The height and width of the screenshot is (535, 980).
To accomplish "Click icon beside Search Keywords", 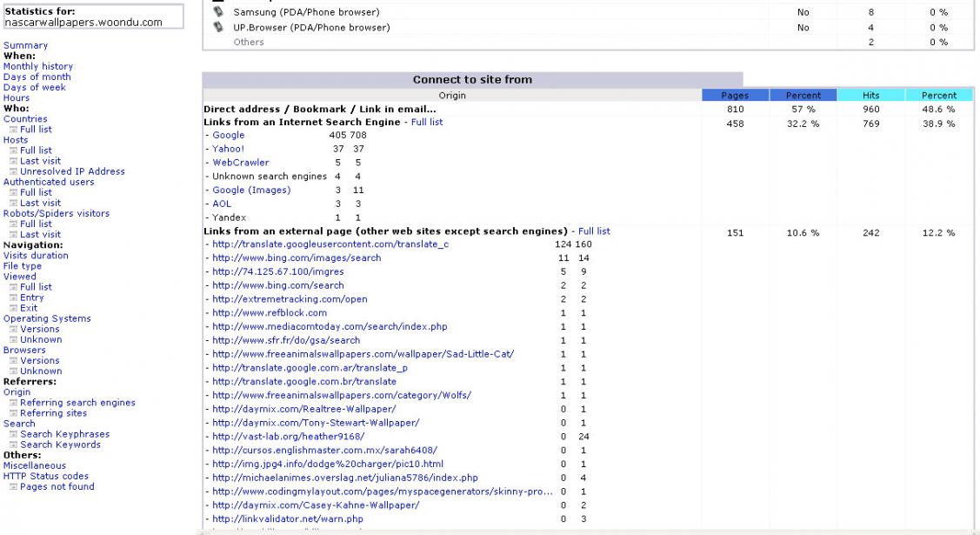I will (x=13, y=445).
